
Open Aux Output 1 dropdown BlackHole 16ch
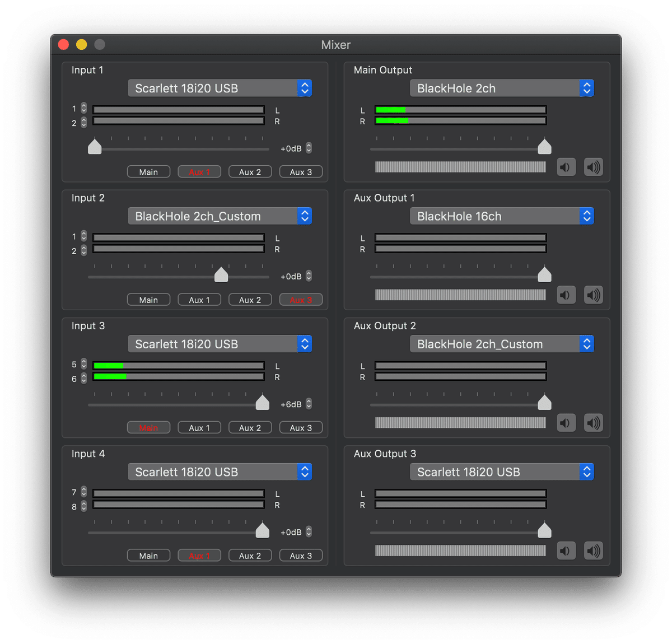(x=502, y=216)
